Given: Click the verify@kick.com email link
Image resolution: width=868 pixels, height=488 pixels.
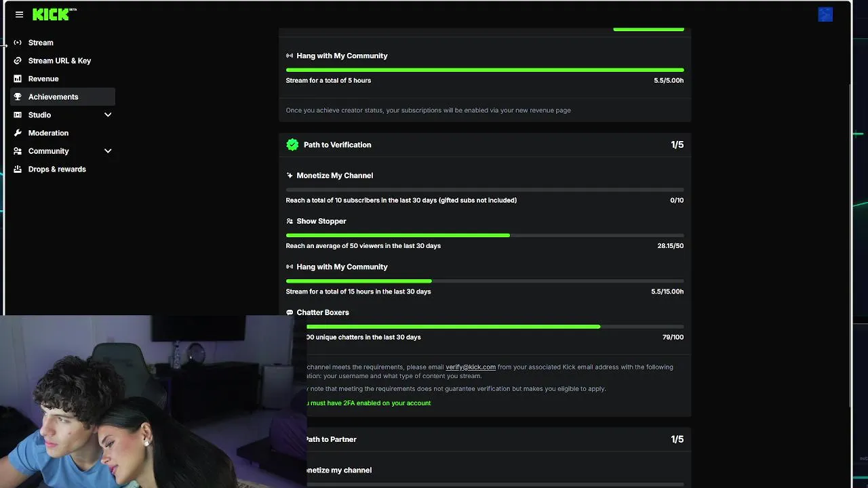Looking at the screenshot, I should tap(470, 367).
